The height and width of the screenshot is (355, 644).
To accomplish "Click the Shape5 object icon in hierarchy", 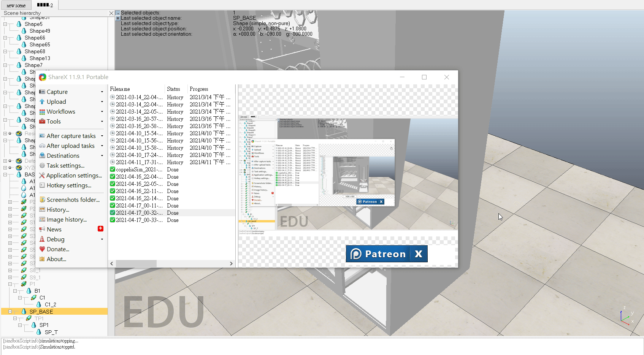I will [19, 24].
